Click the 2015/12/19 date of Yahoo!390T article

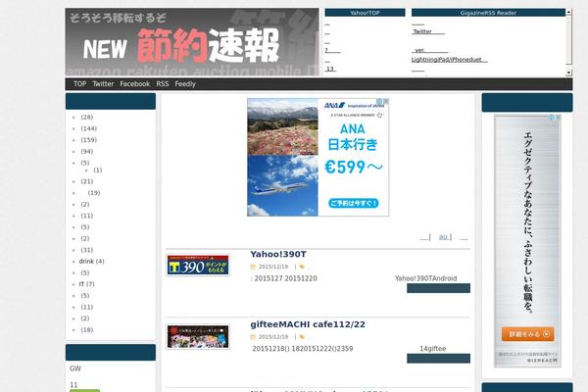coord(273,267)
